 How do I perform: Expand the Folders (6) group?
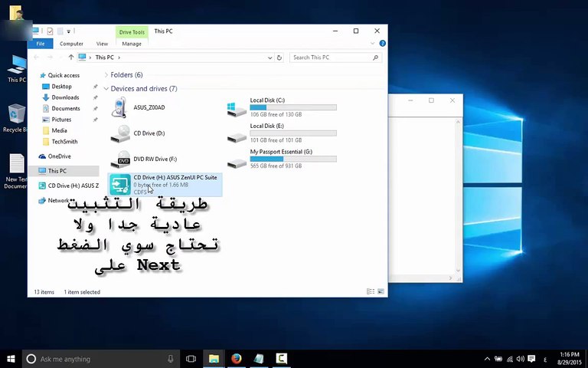106,75
